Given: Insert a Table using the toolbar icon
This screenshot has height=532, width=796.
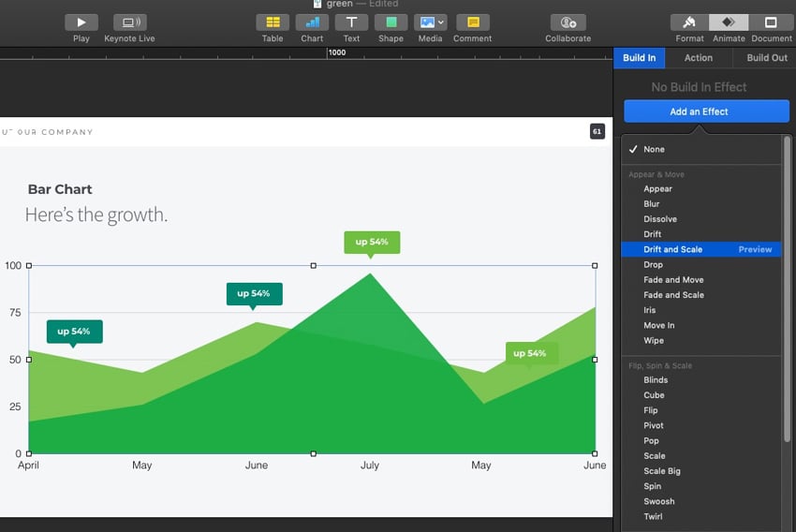Looking at the screenshot, I should tap(273, 22).
